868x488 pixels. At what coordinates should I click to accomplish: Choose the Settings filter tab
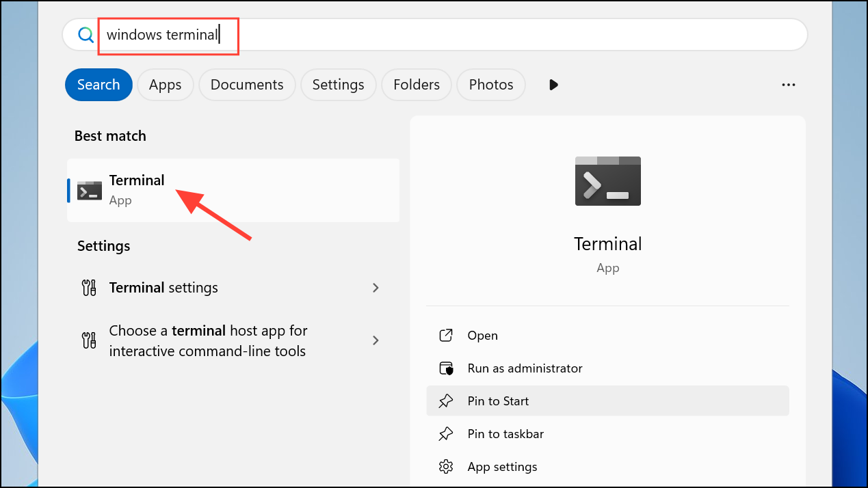coord(338,85)
